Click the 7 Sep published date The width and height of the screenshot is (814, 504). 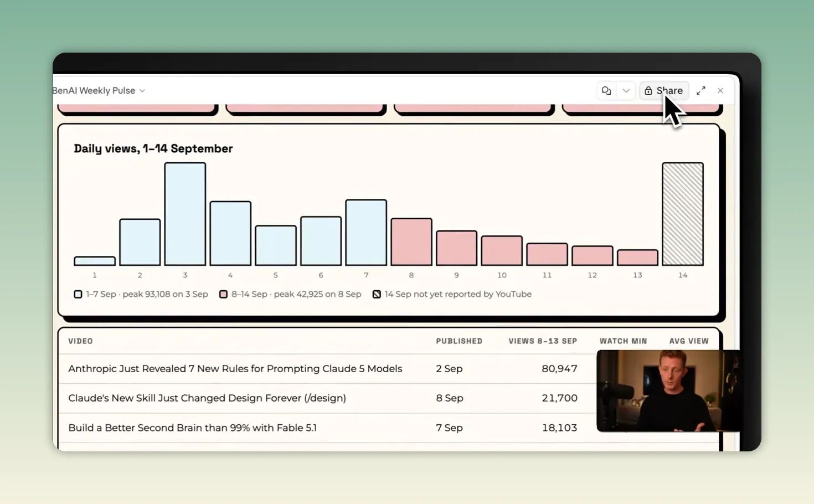pos(449,428)
